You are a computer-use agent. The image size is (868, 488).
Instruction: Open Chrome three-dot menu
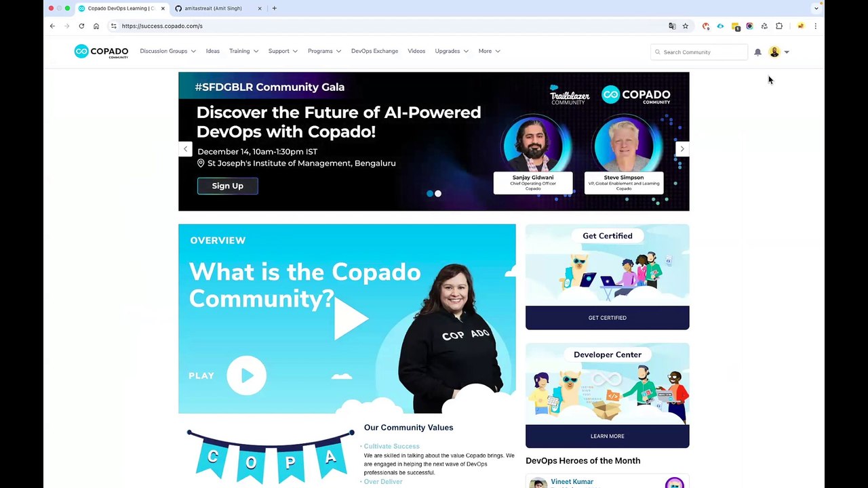coord(815,26)
